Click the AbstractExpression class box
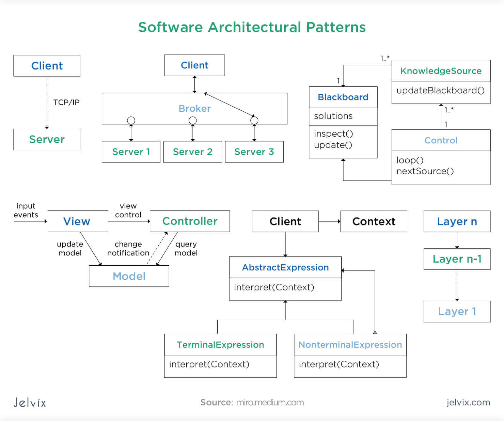 coord(285,268)
